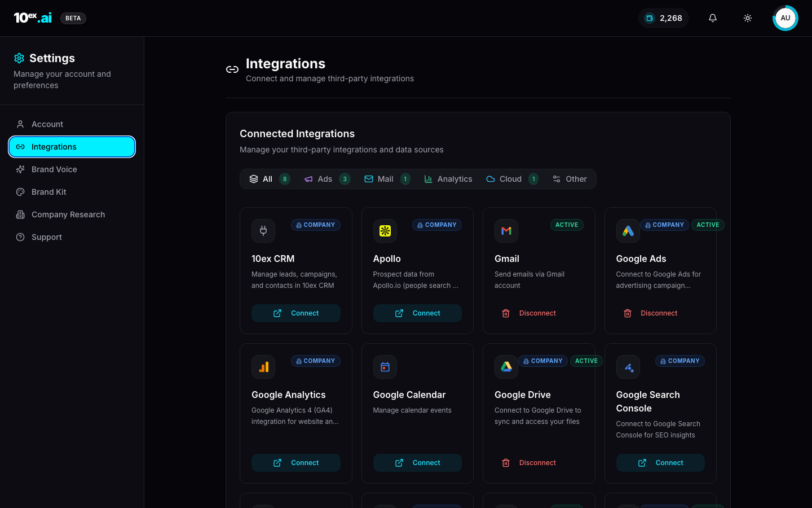Click COMPANY badge on 10ex CRM card
Screen dimensions: 812x508
pos(316,225)
